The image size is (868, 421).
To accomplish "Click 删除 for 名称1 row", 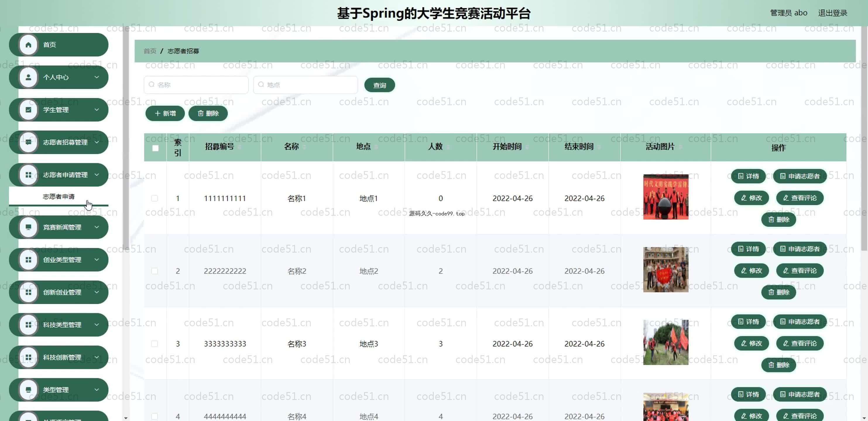I will [779, 220].
